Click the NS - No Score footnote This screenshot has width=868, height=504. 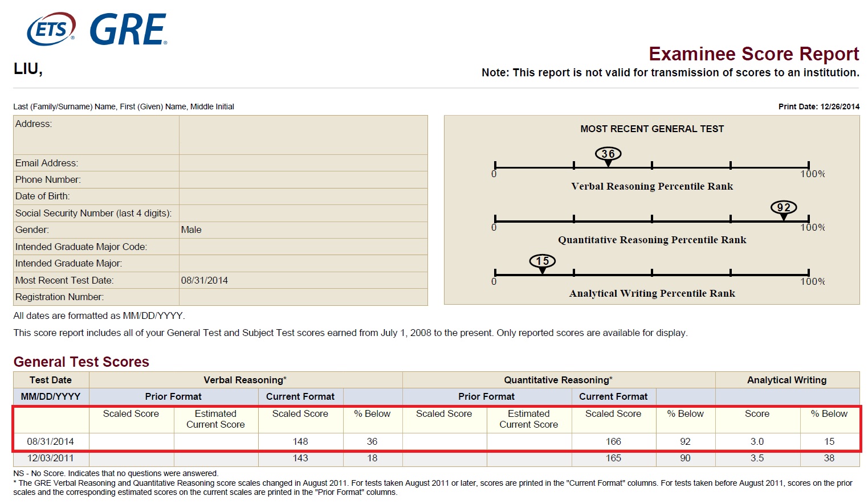116,473
